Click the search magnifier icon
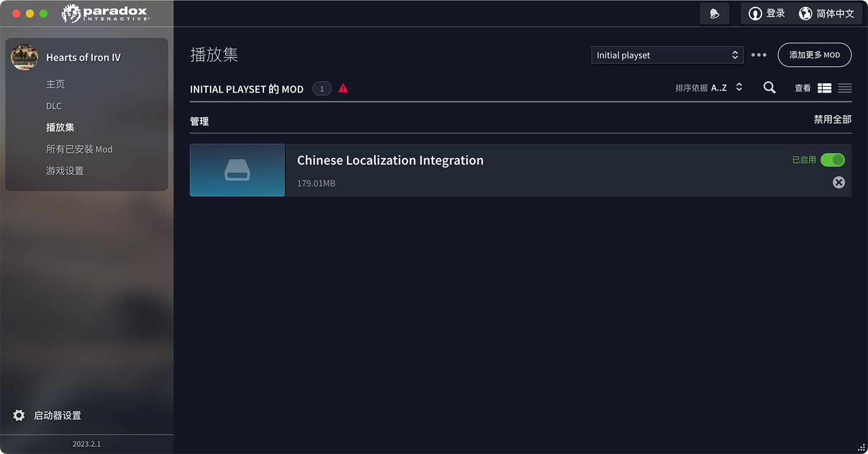Viewport: 868px width, 454px height. pos(769,88)
